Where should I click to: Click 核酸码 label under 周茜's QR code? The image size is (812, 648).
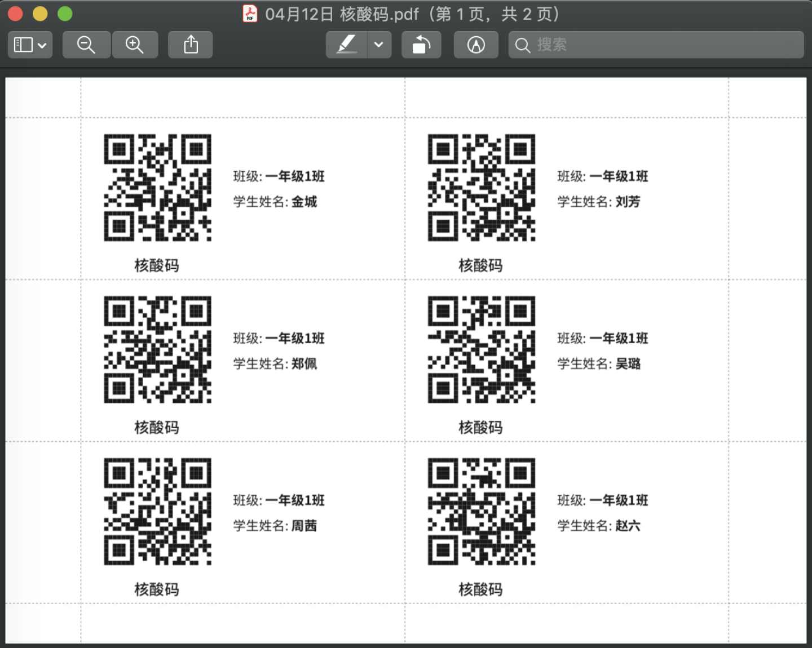click(157, 589)
